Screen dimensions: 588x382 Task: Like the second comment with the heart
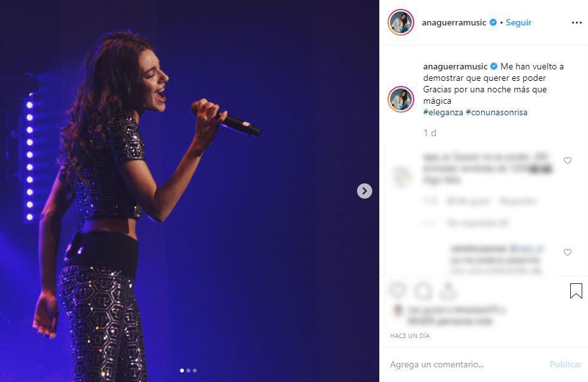pyautogui.click(x=568, y=252)
